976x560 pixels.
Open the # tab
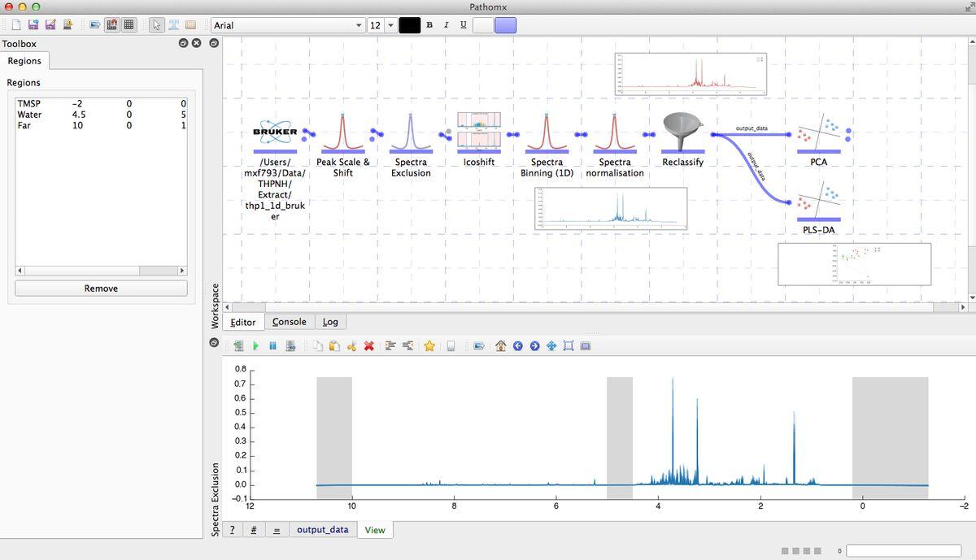coord(254,529)
